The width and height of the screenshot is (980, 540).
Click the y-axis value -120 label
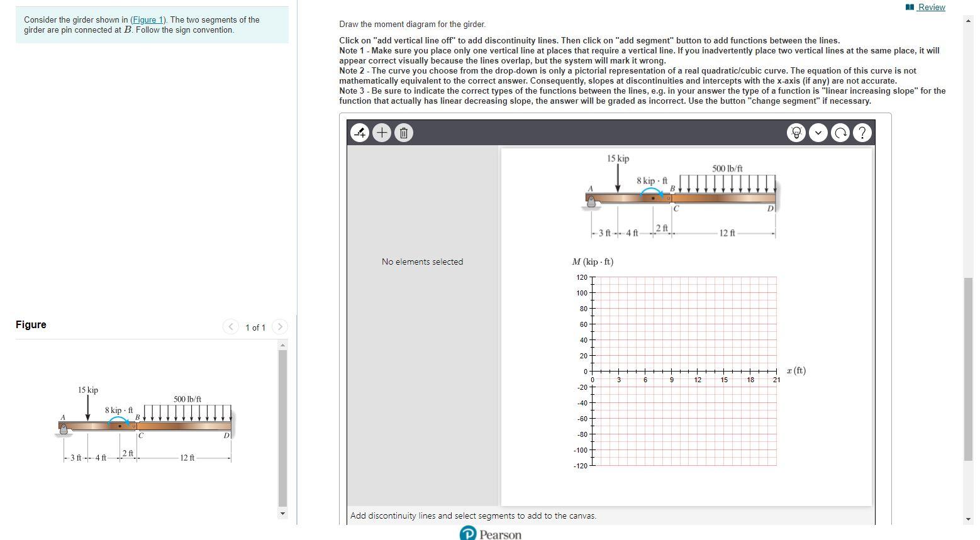[x=580, y=466]
